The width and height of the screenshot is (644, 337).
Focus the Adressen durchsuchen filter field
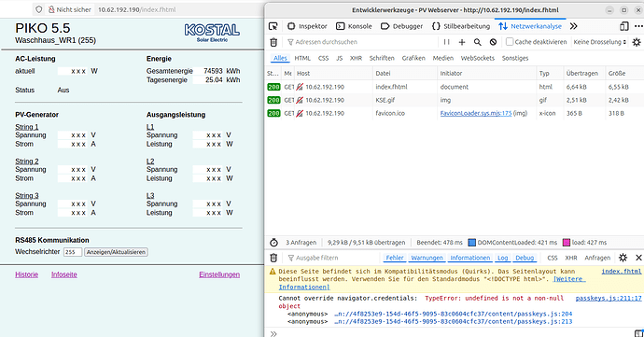pyautogui.click(x=361, y=42)
